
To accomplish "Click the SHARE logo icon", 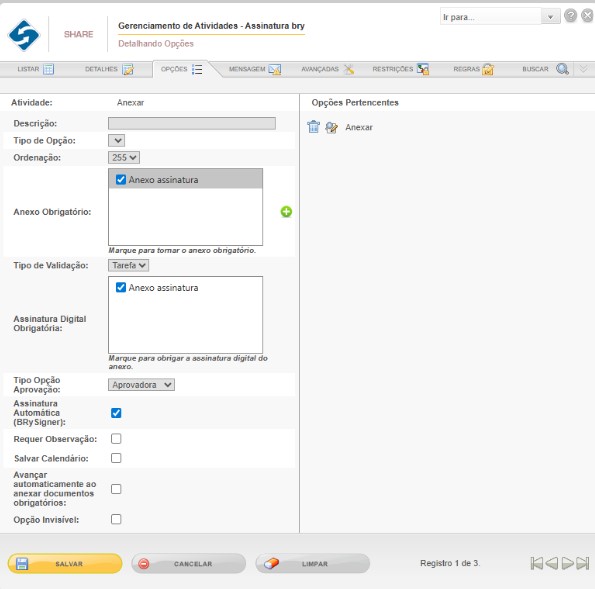I will tap(24, 35).
